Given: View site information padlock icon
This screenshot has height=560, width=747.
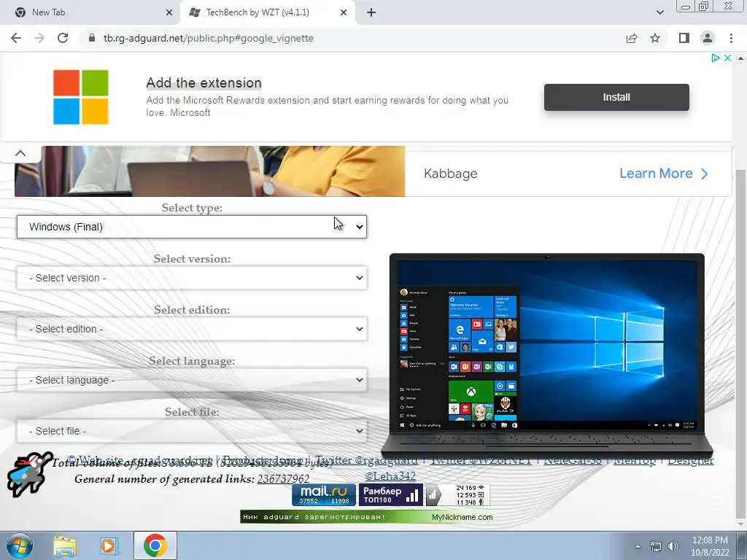Looking at the screenshot, I should [x=92, y=38].
